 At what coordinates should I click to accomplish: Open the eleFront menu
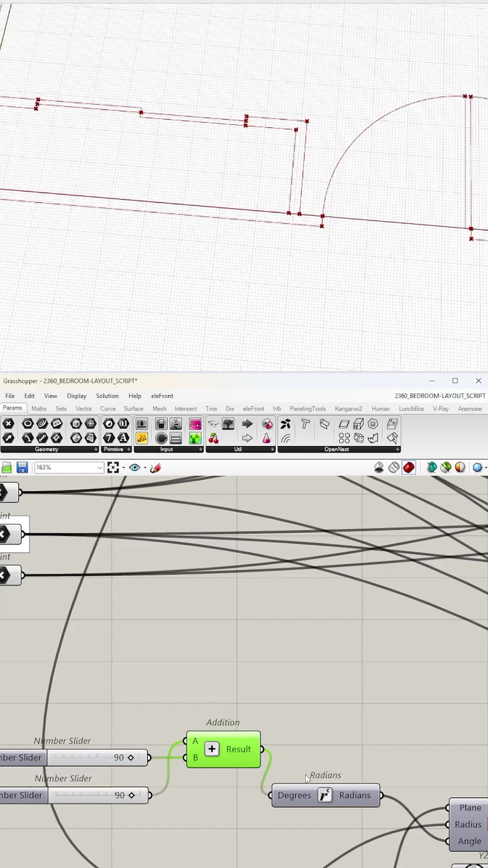tap(162, 396)
